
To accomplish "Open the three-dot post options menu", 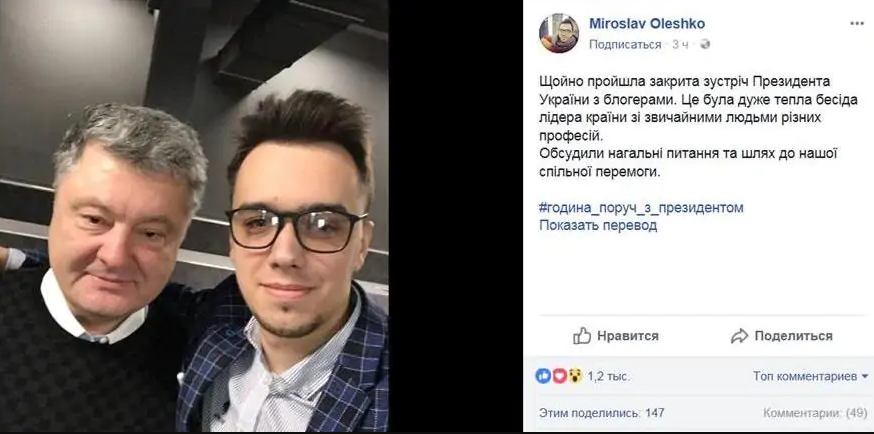I will [857, 23].
